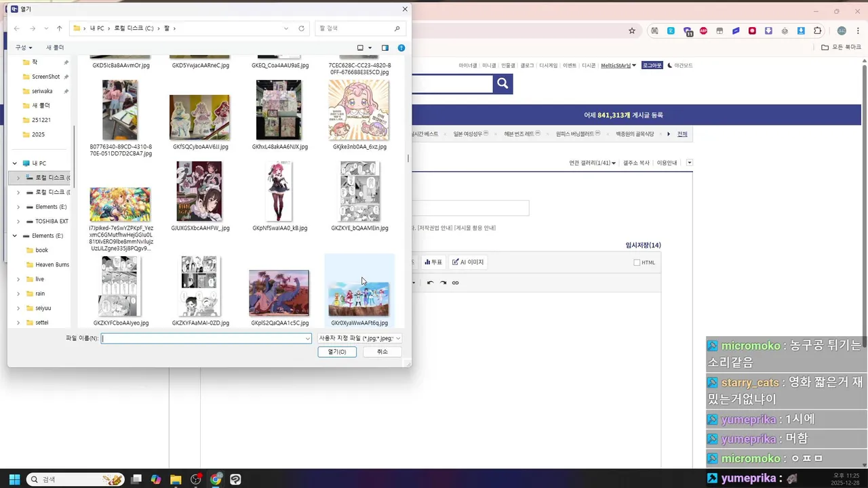Expand the TOSHIBA EXT drive node
868x488 pixels.
(x=18, y=222)
